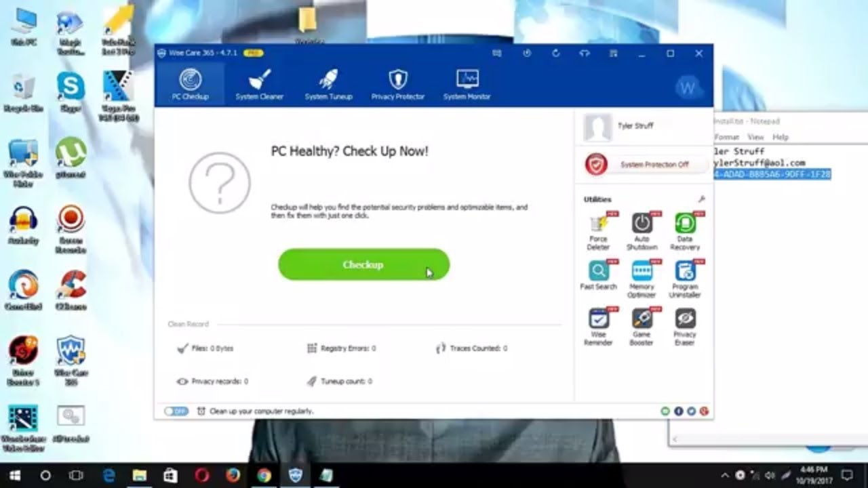Click Cortana circle on taskbar

click(x=45, y=475)
